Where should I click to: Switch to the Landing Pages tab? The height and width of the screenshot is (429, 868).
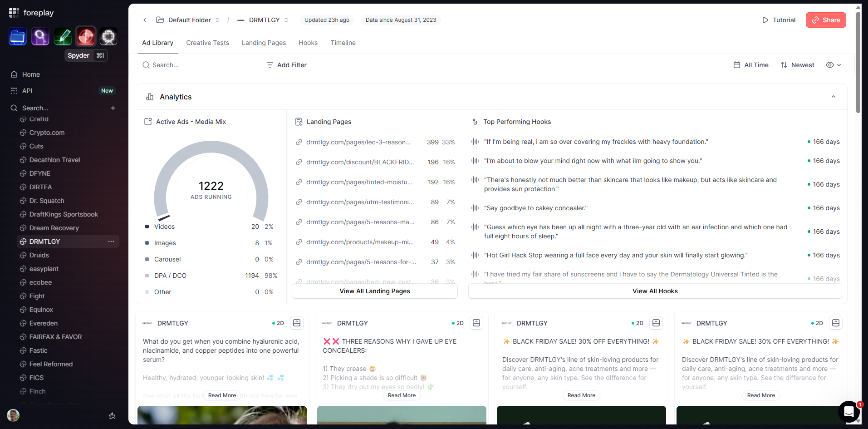point(264,43)
